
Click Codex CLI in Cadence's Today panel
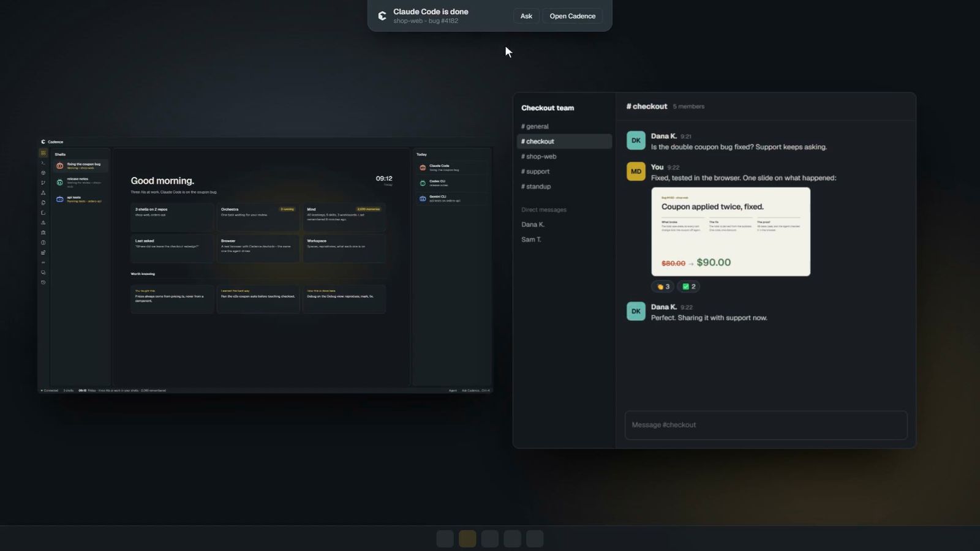click(x=453, y=182)
